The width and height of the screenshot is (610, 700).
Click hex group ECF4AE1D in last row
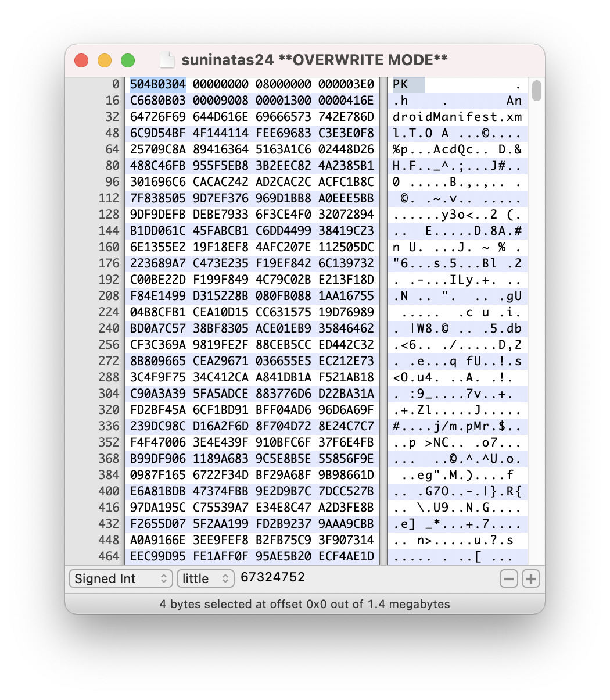(x=346, y=556)
